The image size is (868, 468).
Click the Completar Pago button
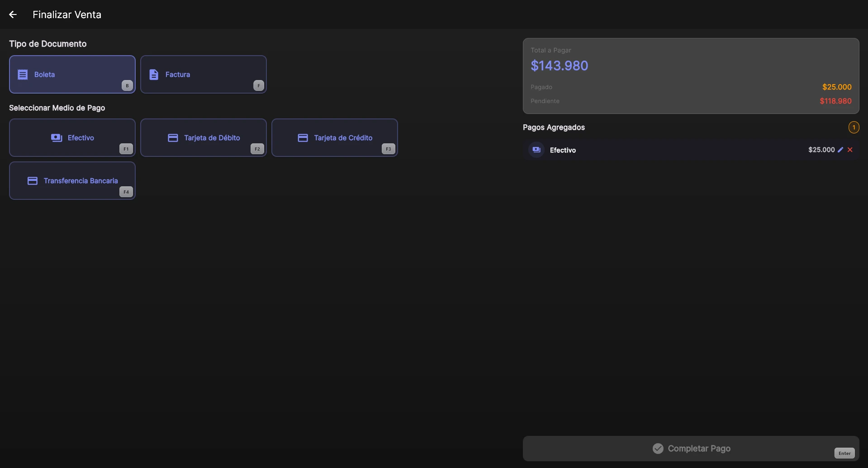(x=691, y=448)
